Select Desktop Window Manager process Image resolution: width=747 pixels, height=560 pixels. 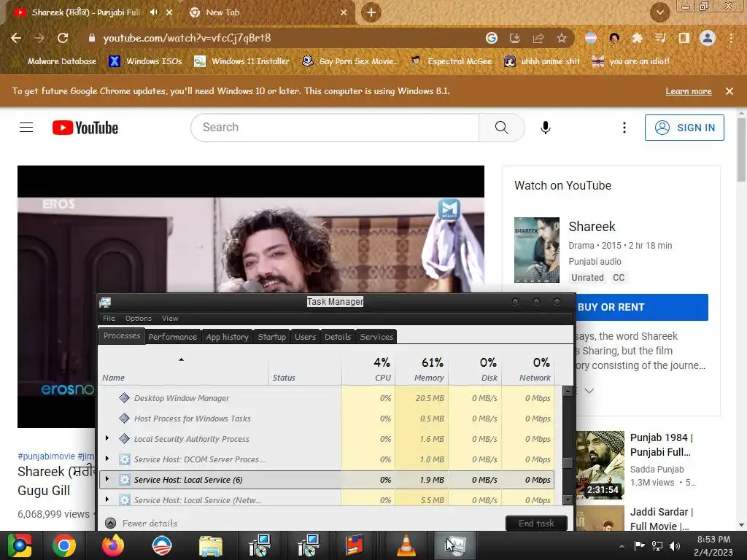point(327,398)
